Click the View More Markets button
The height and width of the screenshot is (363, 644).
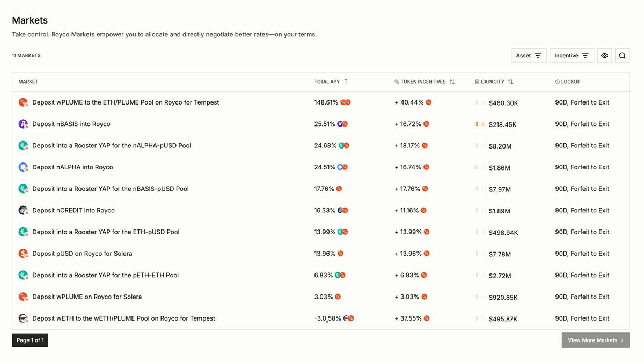596,340
